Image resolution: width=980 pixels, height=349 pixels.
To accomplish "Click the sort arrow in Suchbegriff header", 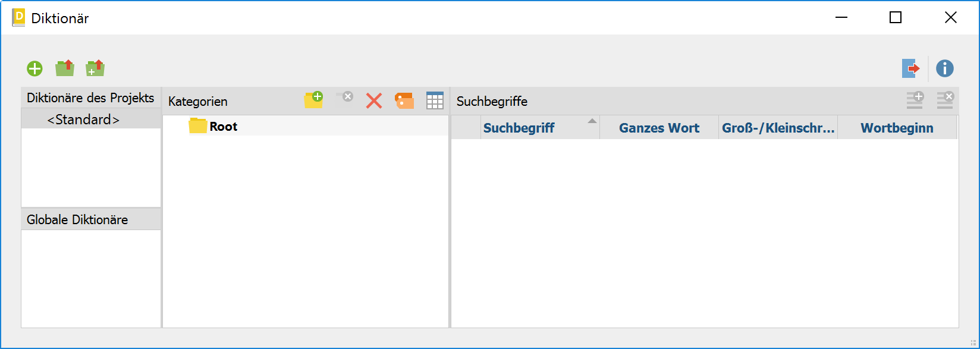I will click(x=592, y=121).
